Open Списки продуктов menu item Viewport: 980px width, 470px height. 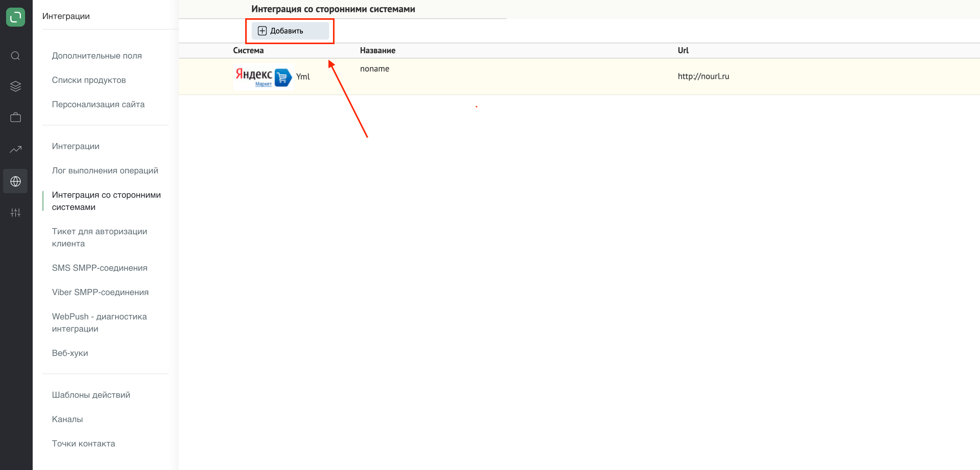[89, 80]
